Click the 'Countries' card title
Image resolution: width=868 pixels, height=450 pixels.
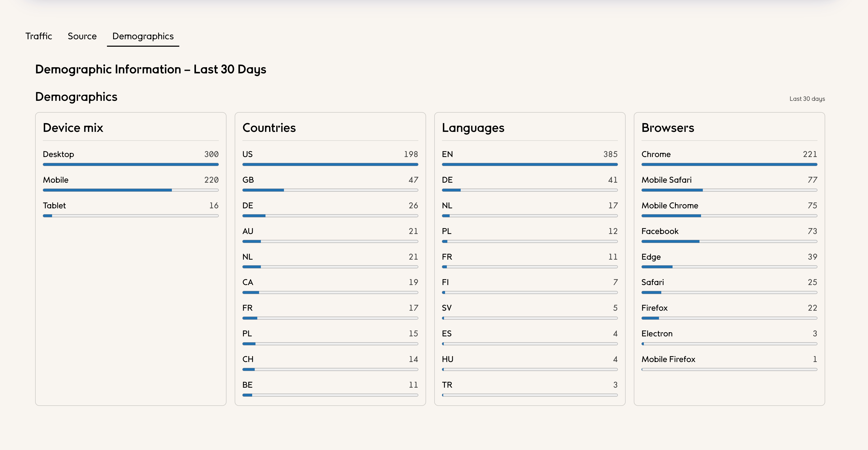click(x=269, y=128)
